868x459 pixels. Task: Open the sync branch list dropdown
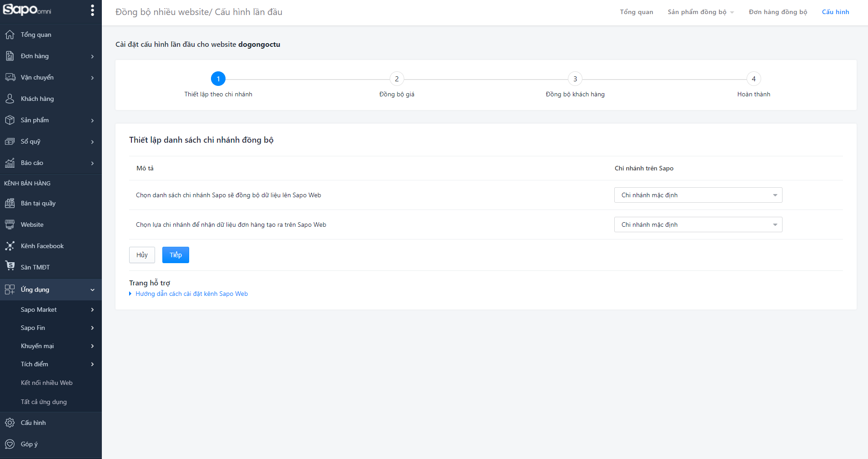click(698, 195)
